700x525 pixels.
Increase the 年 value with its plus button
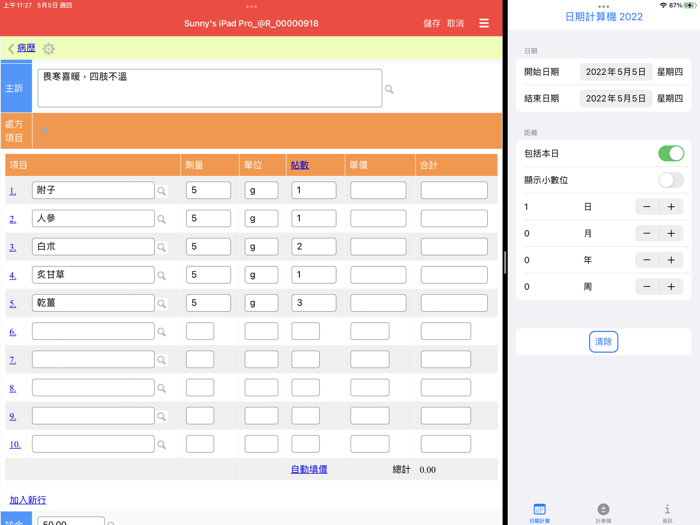(x=671, y=260)
